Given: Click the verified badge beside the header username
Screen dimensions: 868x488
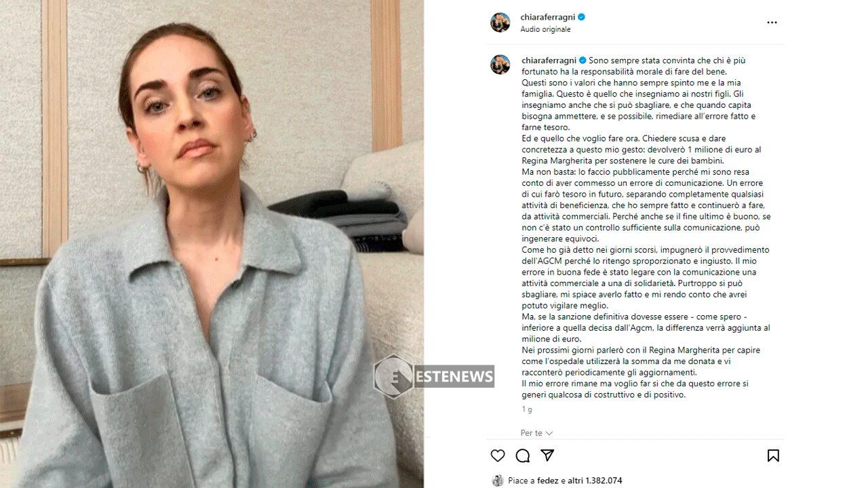Looking at the screenshot, I should [x=581, y=17].
